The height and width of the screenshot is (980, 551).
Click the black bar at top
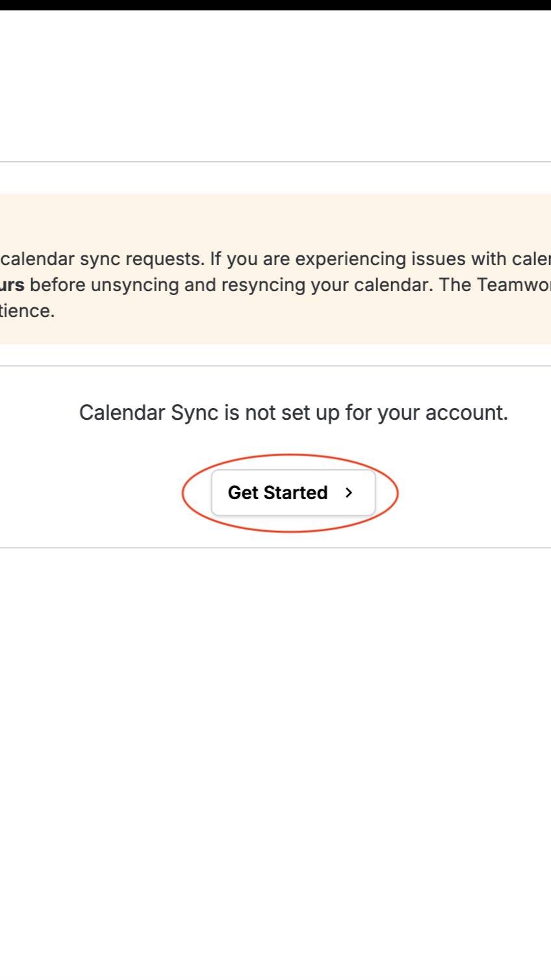[x=275, y=5]
